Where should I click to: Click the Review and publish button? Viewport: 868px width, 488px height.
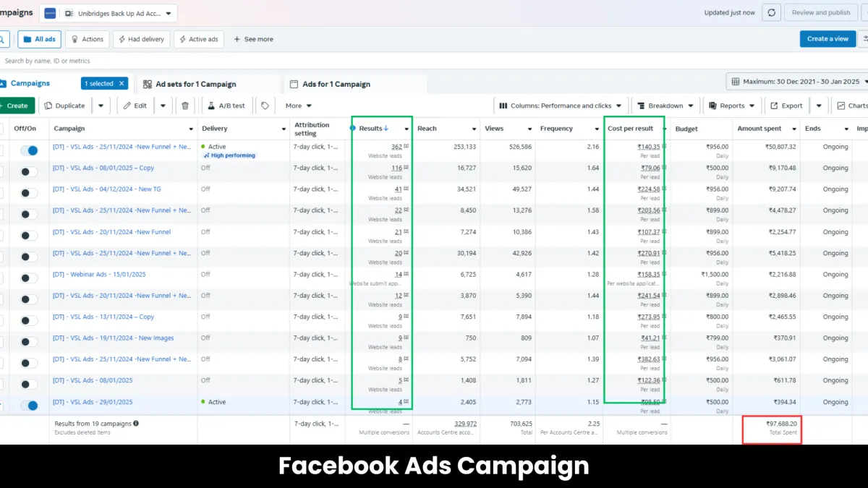pyautogui.click(x=821, y=13)
